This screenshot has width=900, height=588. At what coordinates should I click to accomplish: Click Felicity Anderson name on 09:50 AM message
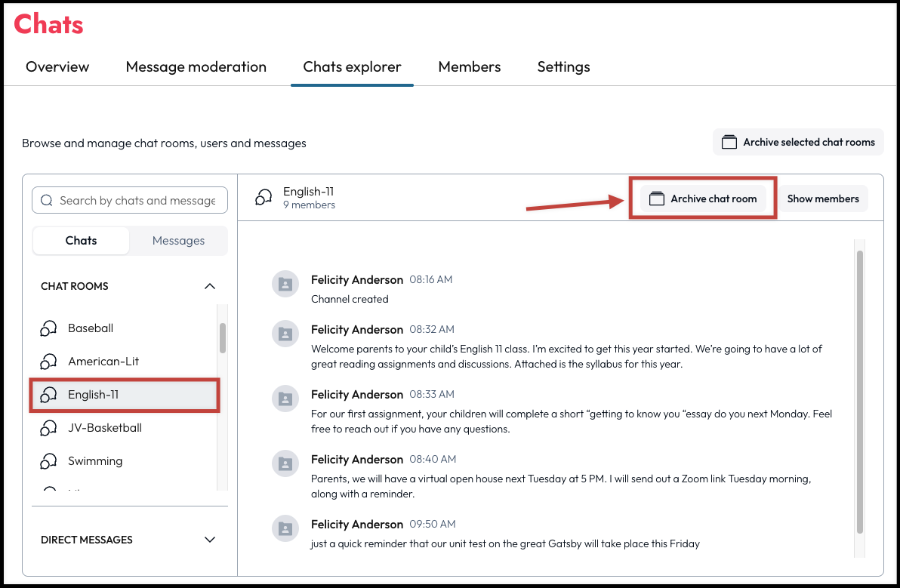pos(357,525)
